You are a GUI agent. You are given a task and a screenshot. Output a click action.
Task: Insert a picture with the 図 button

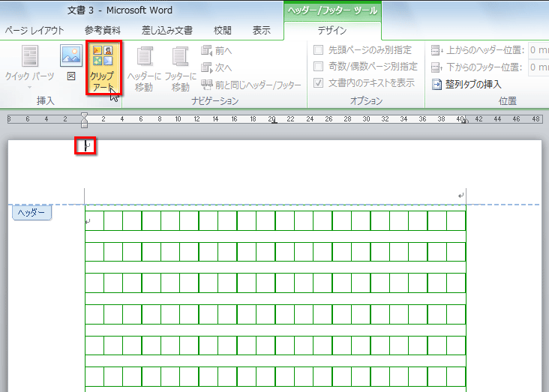(71, 63)
